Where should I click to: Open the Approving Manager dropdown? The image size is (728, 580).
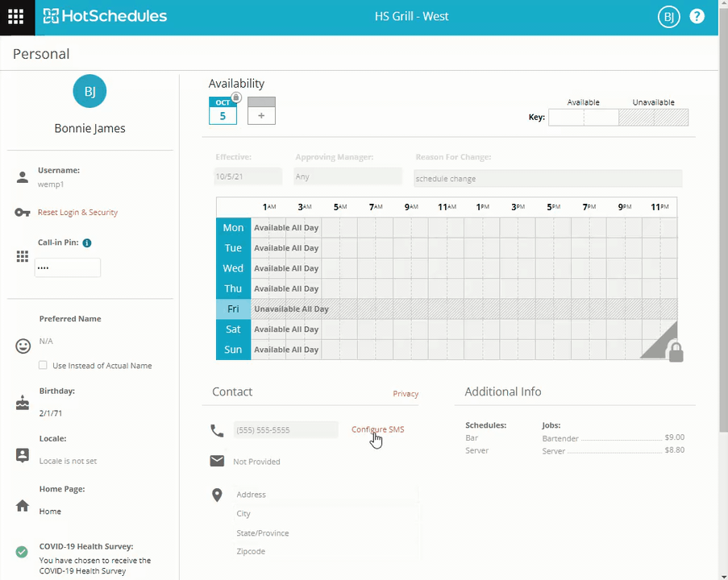coord(347,177)
